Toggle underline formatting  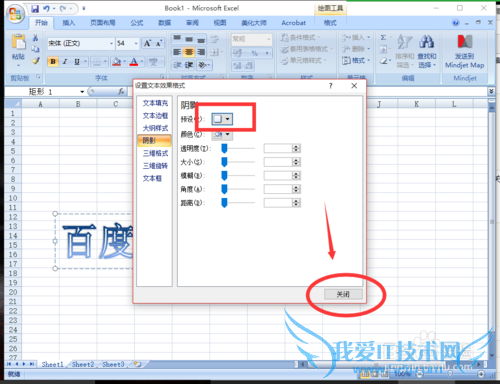click(x=77, y=62)
